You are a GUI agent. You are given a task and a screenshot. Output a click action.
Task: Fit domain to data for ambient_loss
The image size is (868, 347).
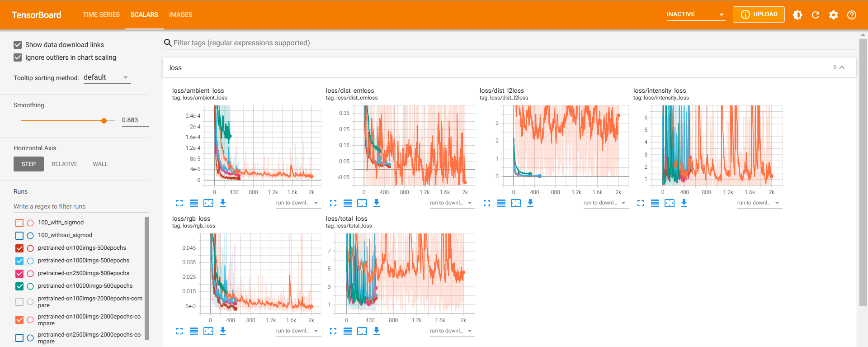click(x=208, y=203)
